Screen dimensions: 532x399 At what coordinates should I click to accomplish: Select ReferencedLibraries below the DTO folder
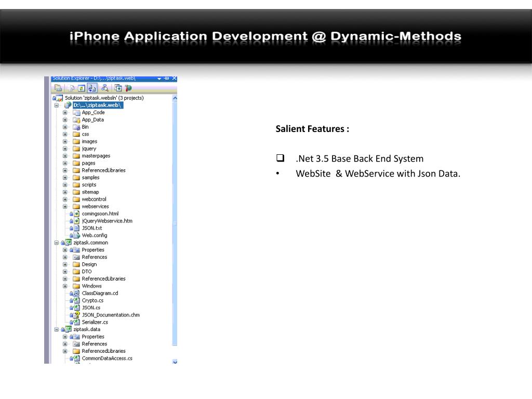point(103,278)
